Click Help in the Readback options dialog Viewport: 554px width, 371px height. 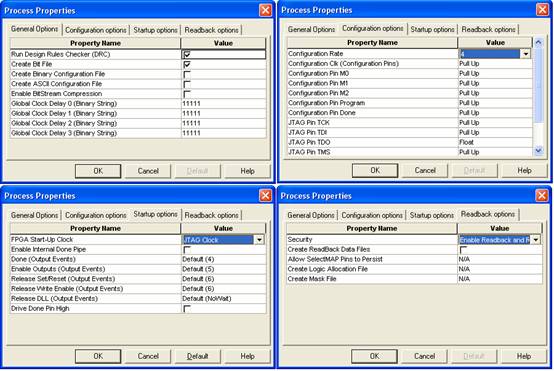coord(524,356)
